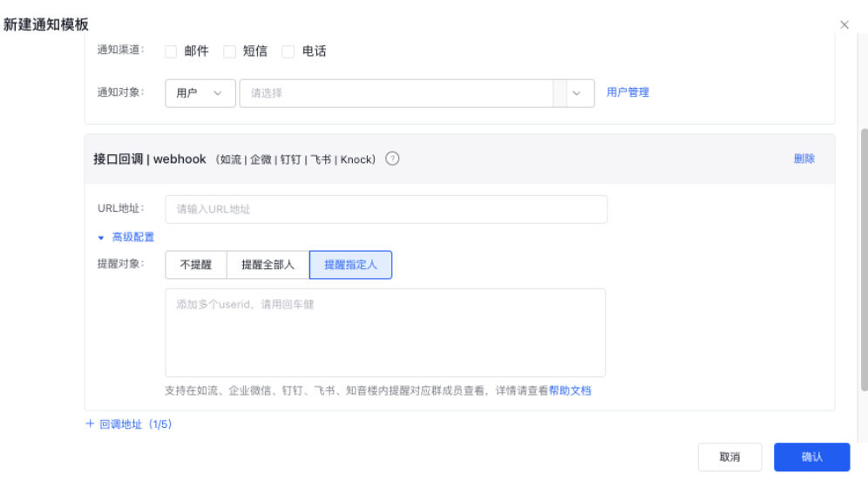Screen dimensions: 868x488
Task: Select the 提醒指定人 option
Action: point(350,265)
